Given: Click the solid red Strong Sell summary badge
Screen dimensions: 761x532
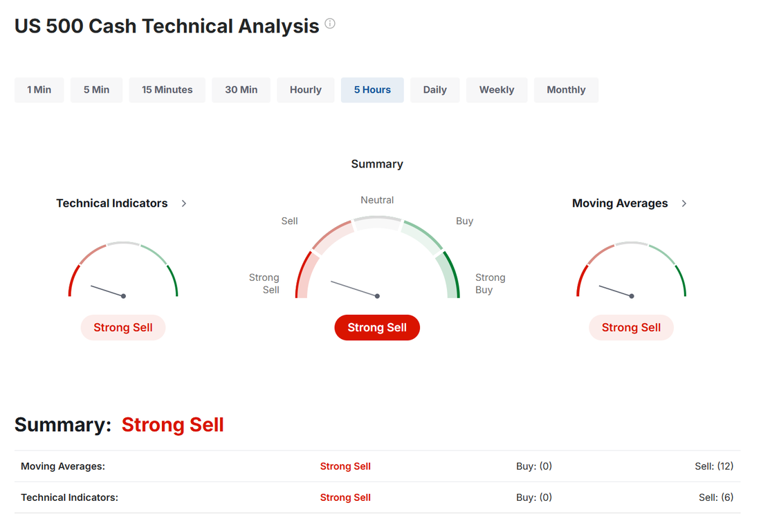Looking at the screenshot, I should pyautogui.click(x=377, y=328).
